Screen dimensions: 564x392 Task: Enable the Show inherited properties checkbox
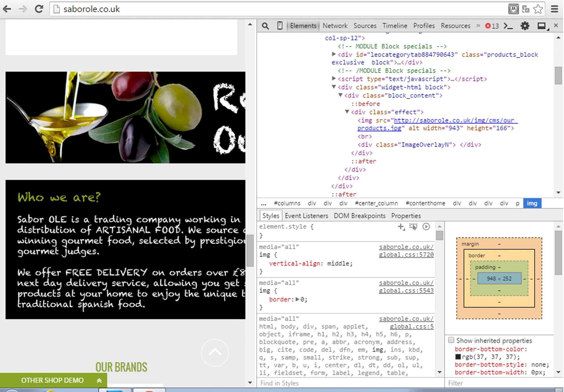451,340
